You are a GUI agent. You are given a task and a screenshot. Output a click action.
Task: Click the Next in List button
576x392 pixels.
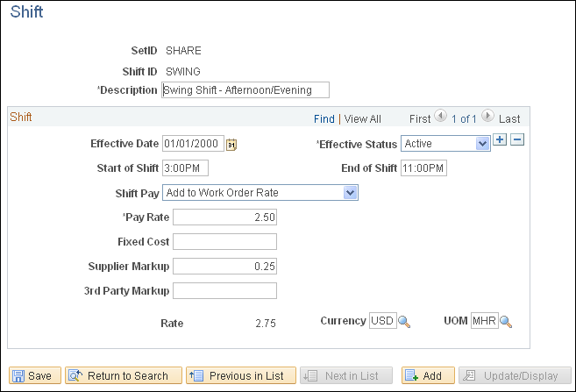click(x=346, y=375)
